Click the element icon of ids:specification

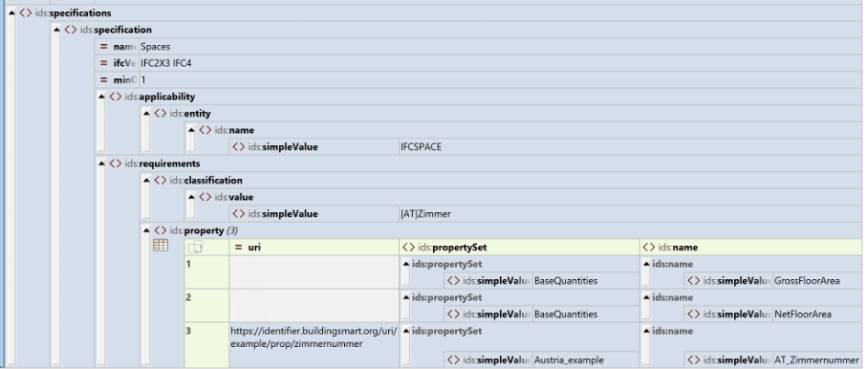click(71, 30)
